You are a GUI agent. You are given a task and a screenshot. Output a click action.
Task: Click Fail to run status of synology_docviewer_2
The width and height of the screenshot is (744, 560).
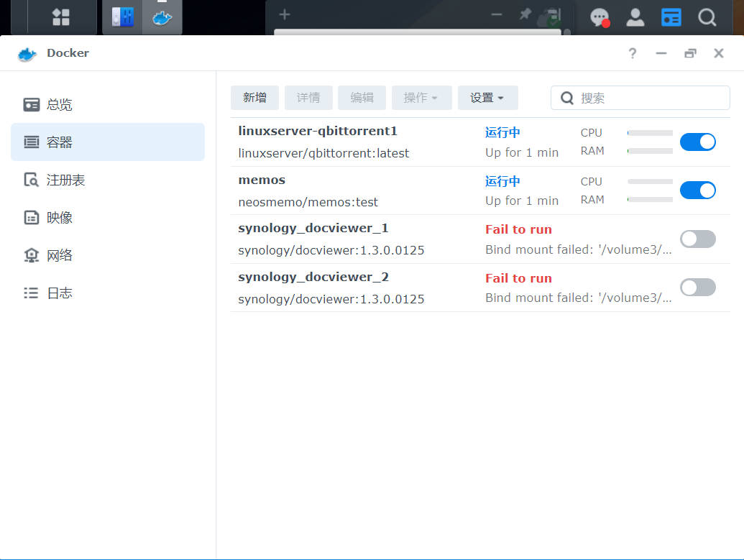coord(518,278)
